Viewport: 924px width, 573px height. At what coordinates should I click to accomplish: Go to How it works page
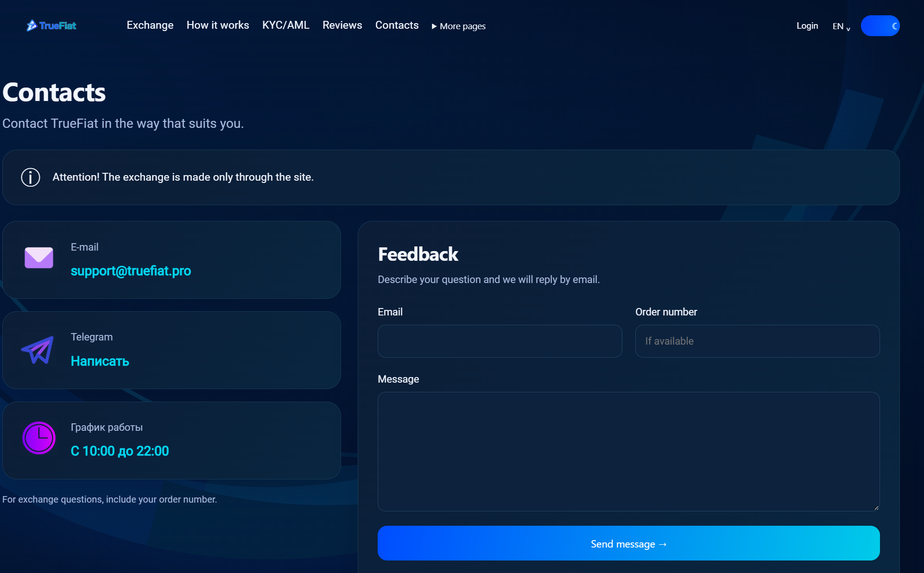[x=218, y=25]
